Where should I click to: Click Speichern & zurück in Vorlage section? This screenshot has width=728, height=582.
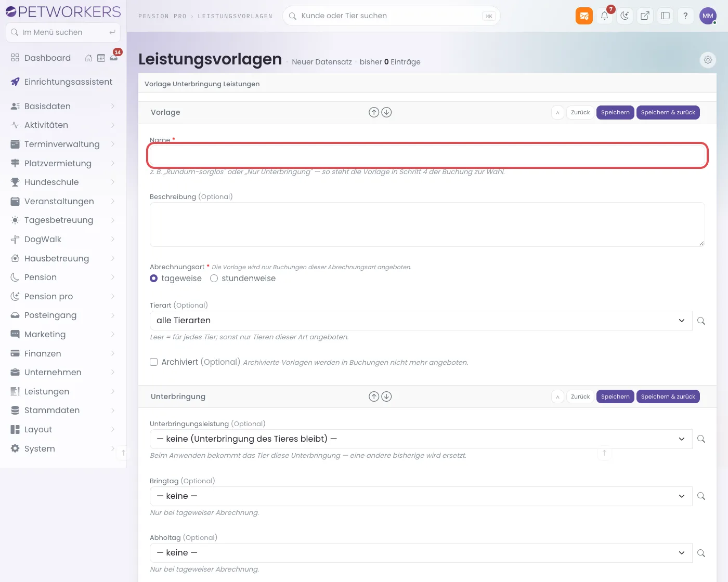668,112
